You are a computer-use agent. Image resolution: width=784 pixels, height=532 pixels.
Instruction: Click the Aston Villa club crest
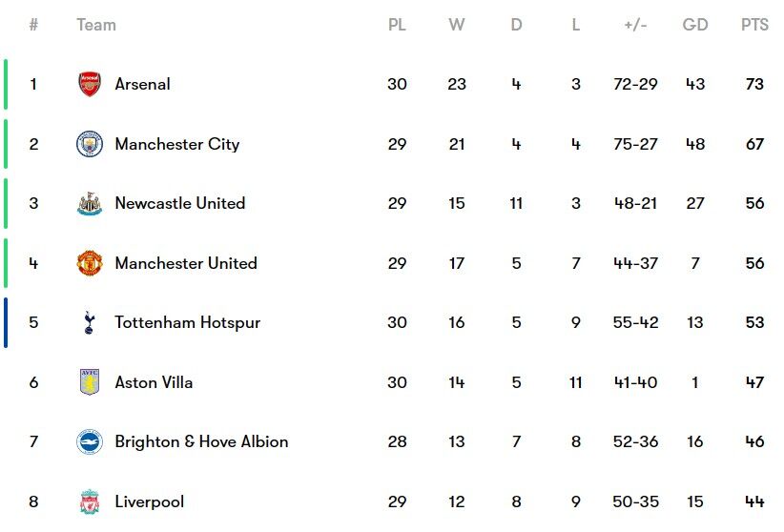[90, 382]
